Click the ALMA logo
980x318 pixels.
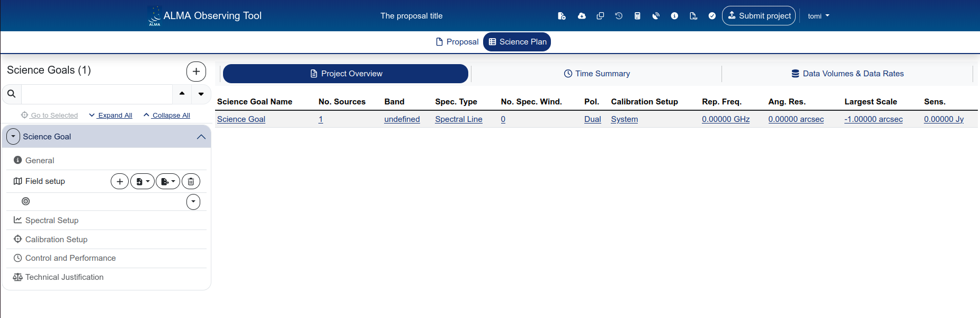coord(154,16)
